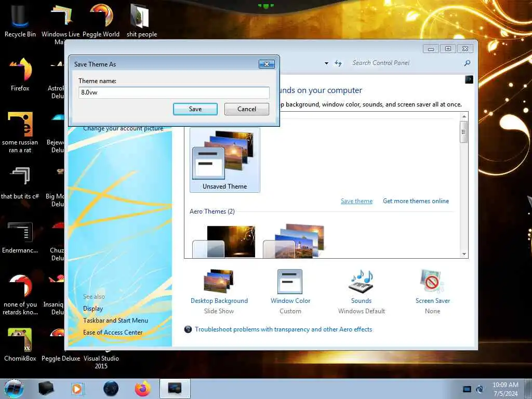Open Troubleshoot problems with transparency link
Viewport: 532px width, 399px height.
[283, 329]
